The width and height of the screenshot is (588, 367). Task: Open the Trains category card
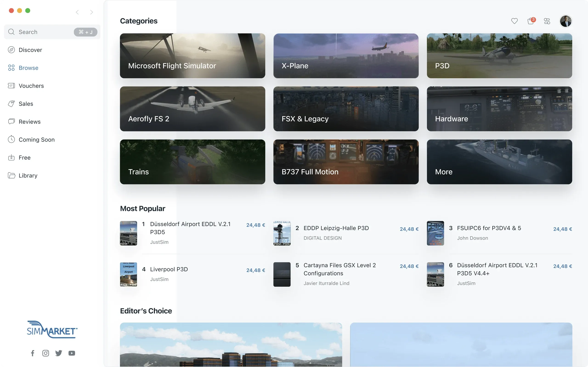192,162
